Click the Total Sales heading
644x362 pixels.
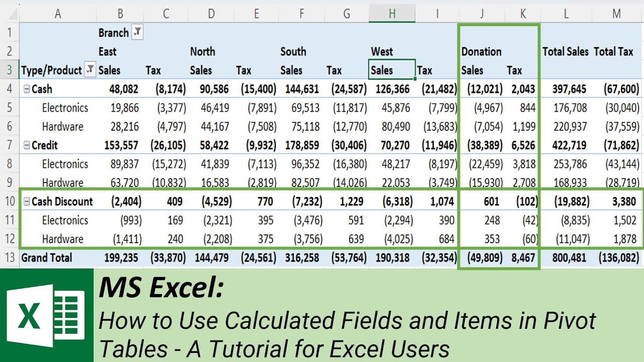pos(566,51)
